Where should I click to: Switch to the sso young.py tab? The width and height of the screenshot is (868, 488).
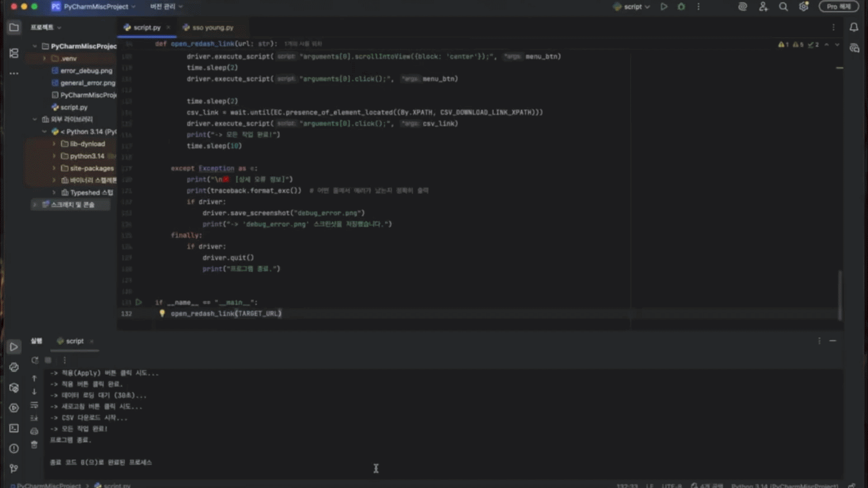pos(212,28)
